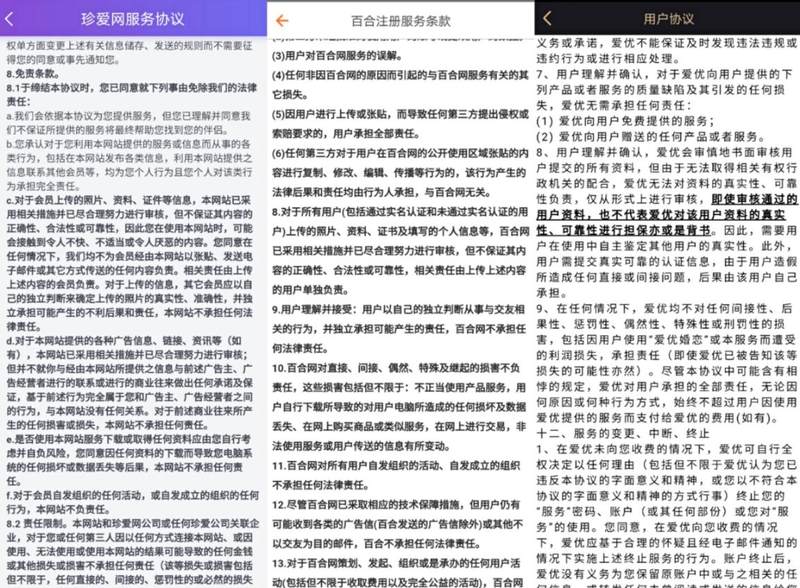Click item (5) about 上传或张贴

[400, 124]
